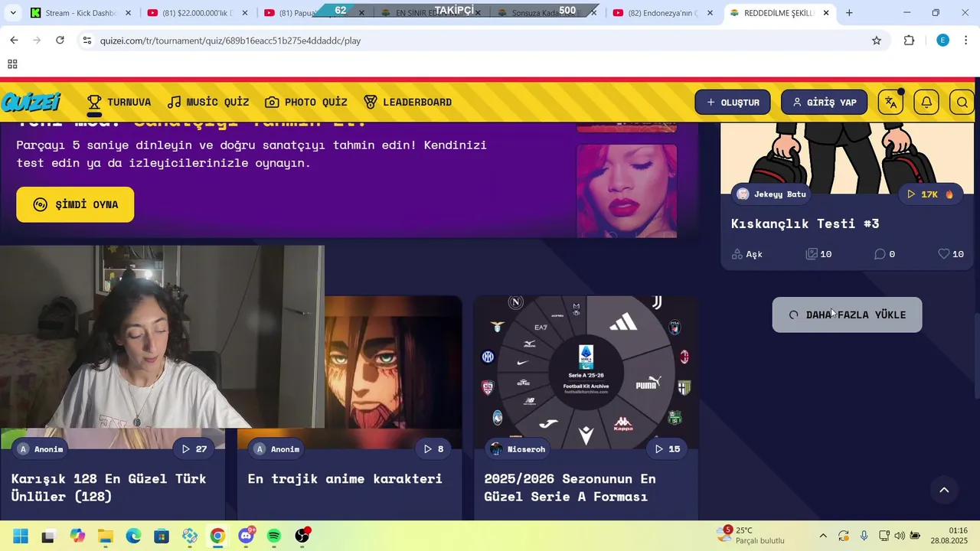Viewport: 980px width, 551px height.
Task: Show hidden system tray icons
Action: tap(823, 536)
